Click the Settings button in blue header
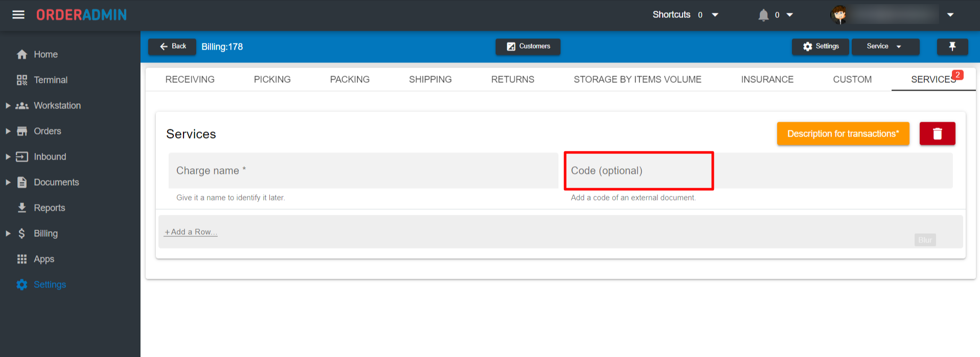 (x=821, y=47)
